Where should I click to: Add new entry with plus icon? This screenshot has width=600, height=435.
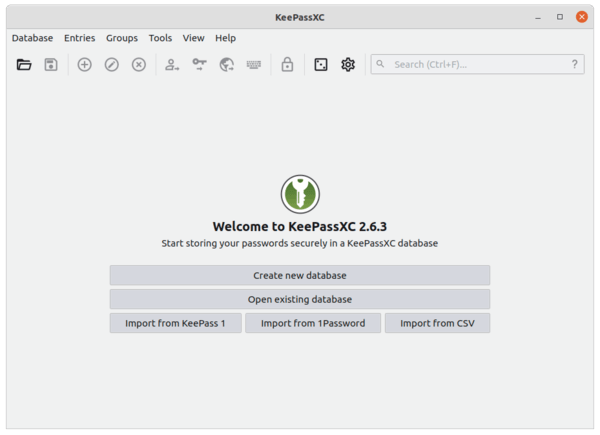coord(85,65)
